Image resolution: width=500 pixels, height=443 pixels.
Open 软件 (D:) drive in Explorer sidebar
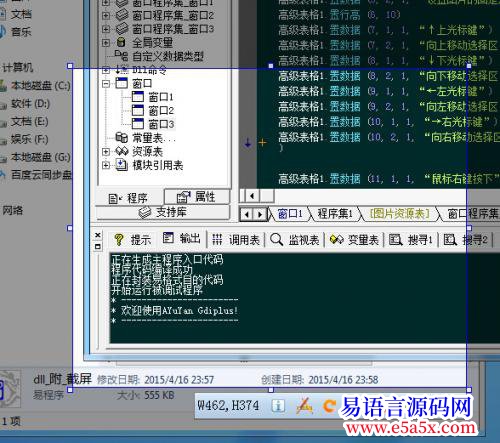(x=30, y=104)
